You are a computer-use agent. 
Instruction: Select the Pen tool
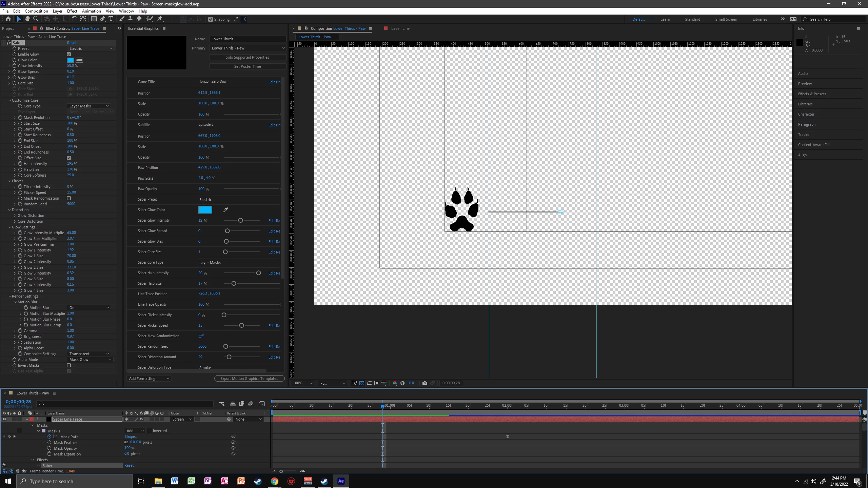click(102, 19)
